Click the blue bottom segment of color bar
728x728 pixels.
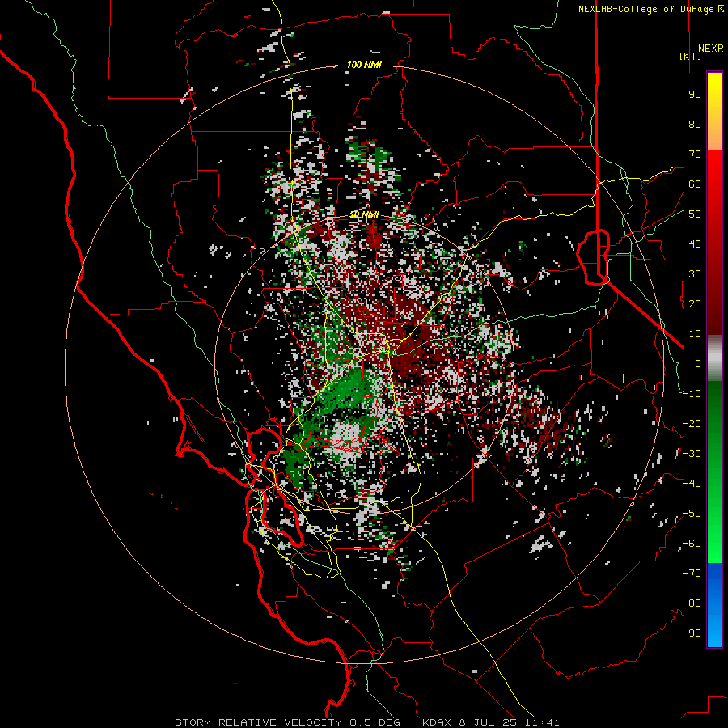tap(714, 605)
